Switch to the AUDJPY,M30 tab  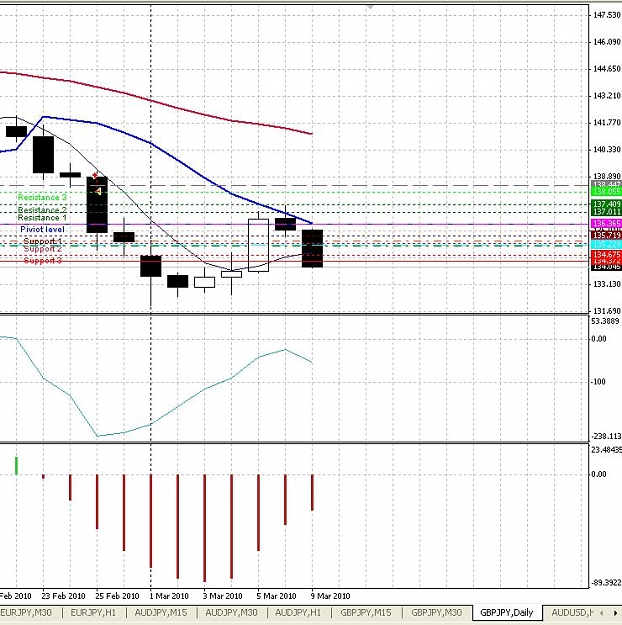click(x=231, y=612)
